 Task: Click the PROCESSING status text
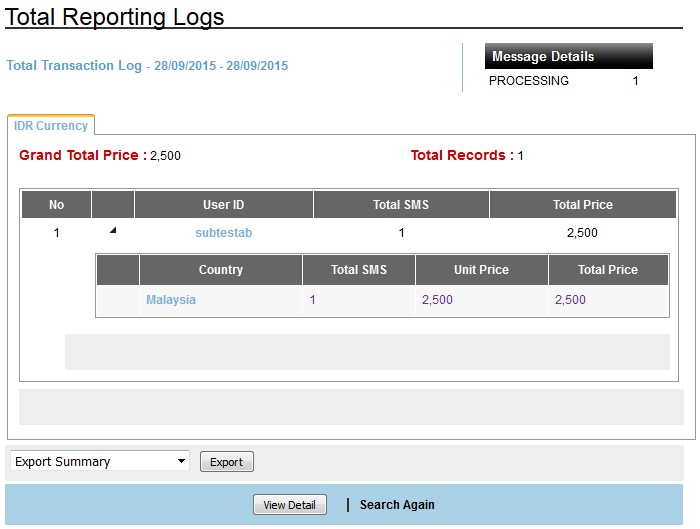pyautogui.click(x=529, y=81)
